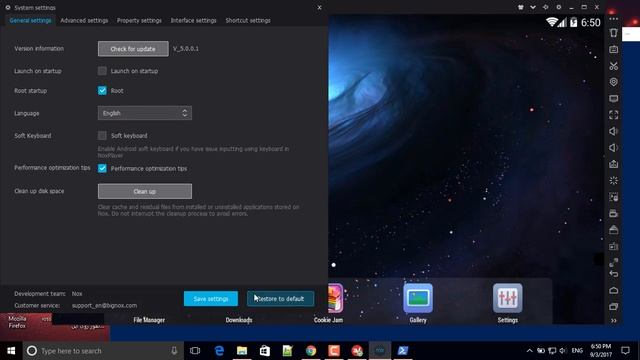640x360 pixels.
Task: Close the System settings dialog
Action: click(x=319, y=7)
